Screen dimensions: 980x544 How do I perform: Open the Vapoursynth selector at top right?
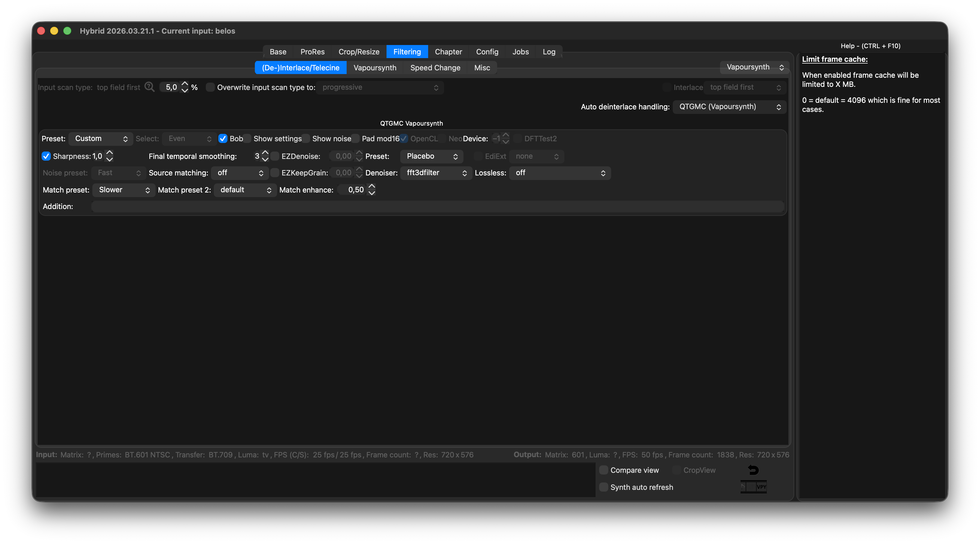pyautogui.click(x=755, y=67)
